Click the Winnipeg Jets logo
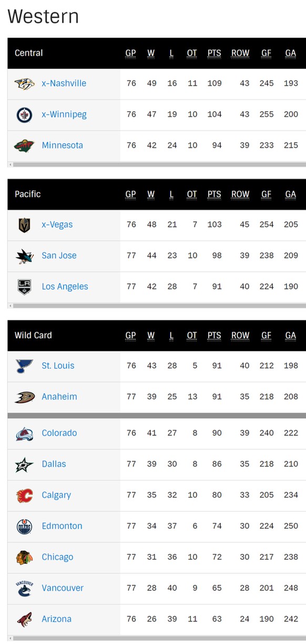The image size is (306, 644). 24,115
